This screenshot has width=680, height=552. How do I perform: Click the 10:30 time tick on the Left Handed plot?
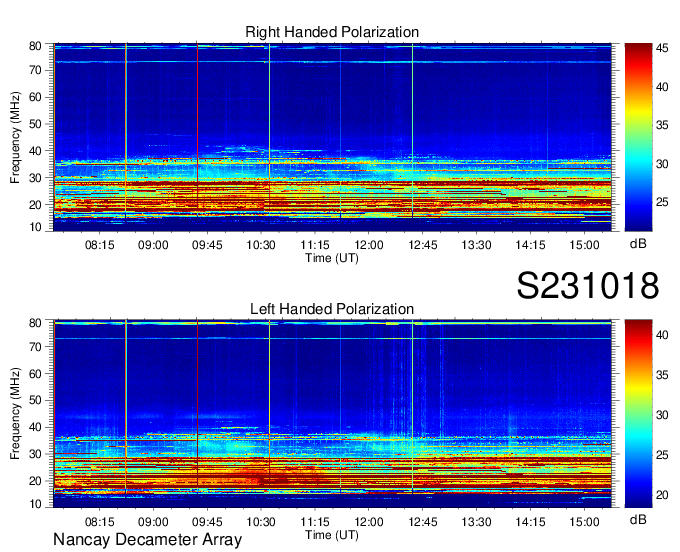[x=261, y=522]
